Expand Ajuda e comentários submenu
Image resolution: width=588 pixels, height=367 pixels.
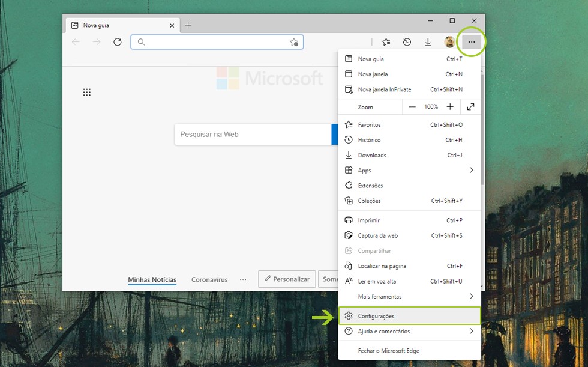pyautogui.click(x=409, y=332)
